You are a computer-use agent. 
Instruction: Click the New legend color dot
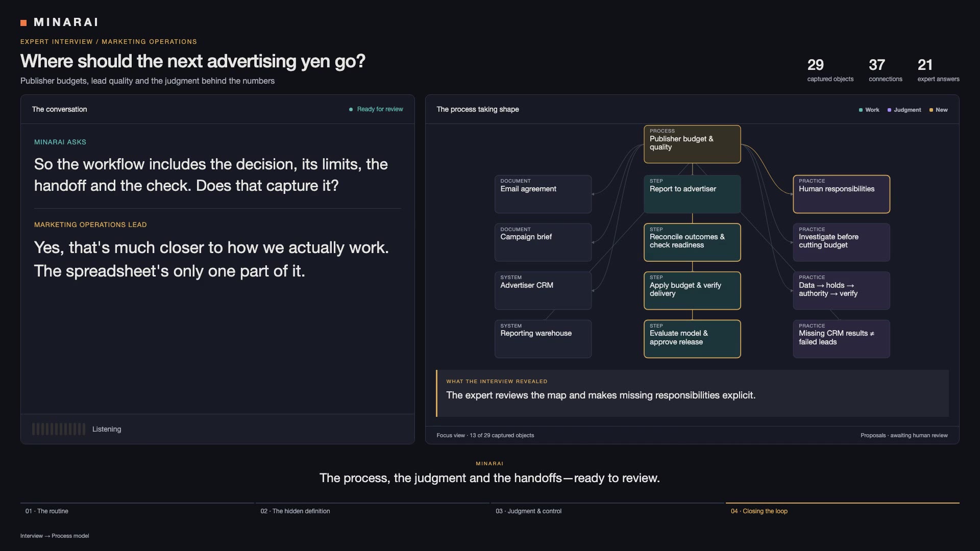(931, 110)
